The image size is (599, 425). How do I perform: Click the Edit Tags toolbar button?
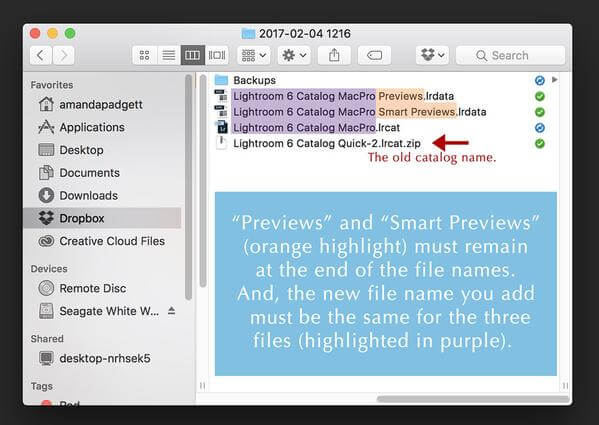tap(374, 55)
